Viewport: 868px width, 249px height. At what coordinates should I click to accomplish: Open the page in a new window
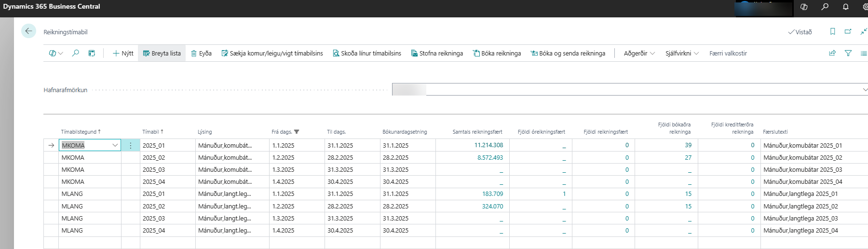(x=848, y=32)
